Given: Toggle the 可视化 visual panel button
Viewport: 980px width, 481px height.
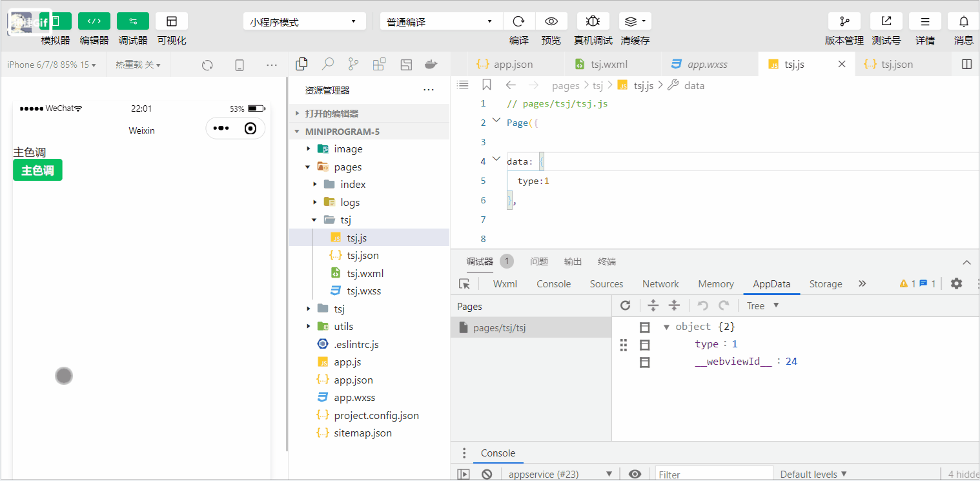Looking at the screenshot, I should (172, 21).
